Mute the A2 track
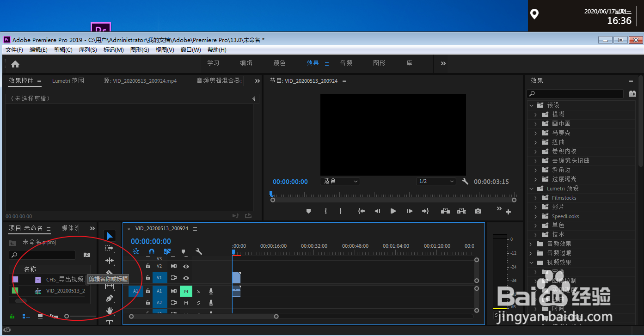 point(186,303)
